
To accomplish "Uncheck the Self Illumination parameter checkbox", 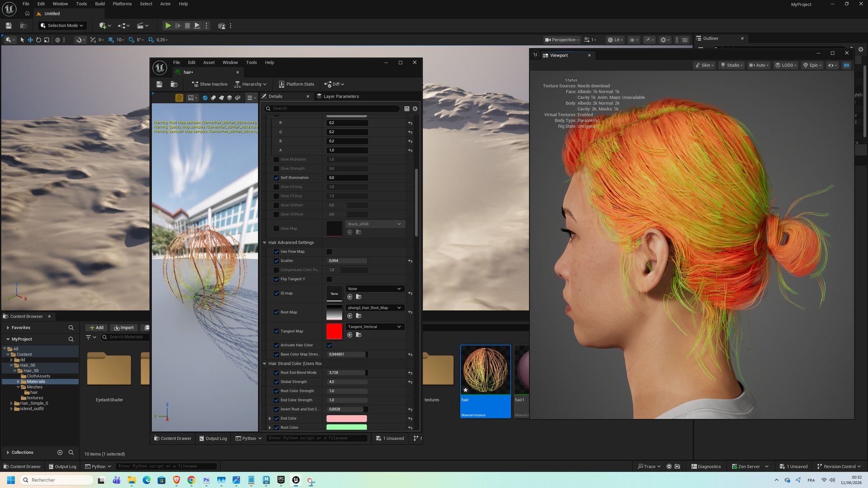I will point(276,178).
